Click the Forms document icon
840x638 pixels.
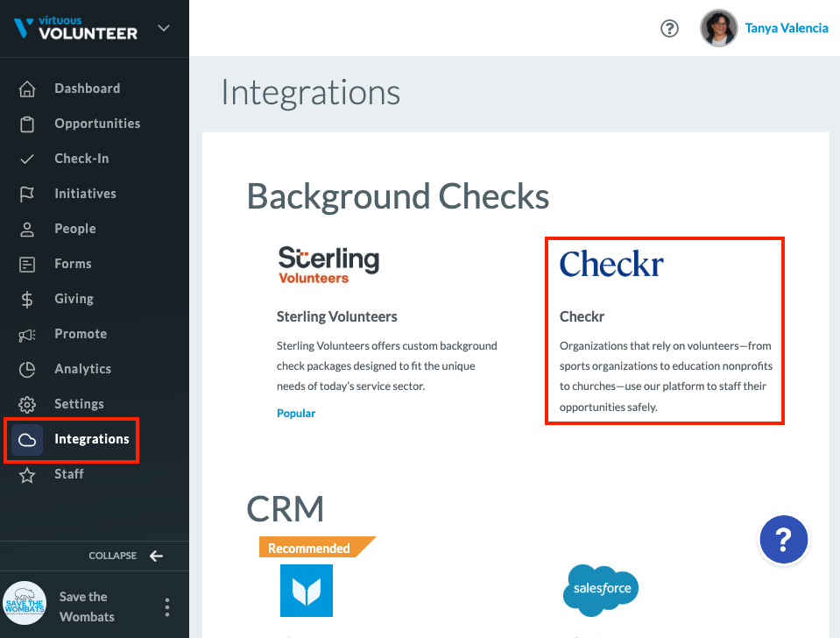27,265
